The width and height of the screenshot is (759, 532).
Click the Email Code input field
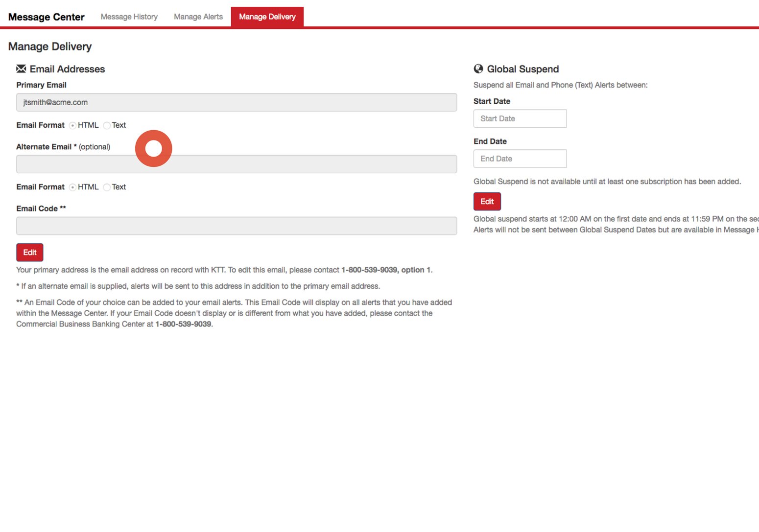[x=237, y=226]
